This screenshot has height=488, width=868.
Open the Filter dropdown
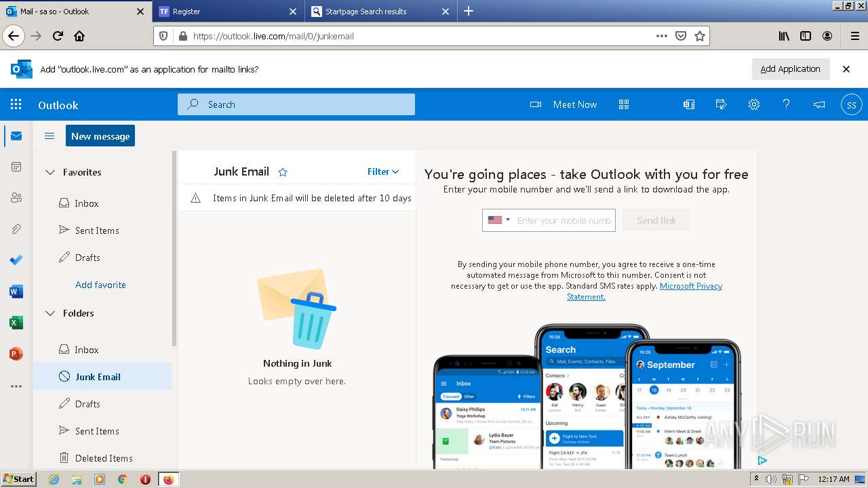tap(383, 171)
